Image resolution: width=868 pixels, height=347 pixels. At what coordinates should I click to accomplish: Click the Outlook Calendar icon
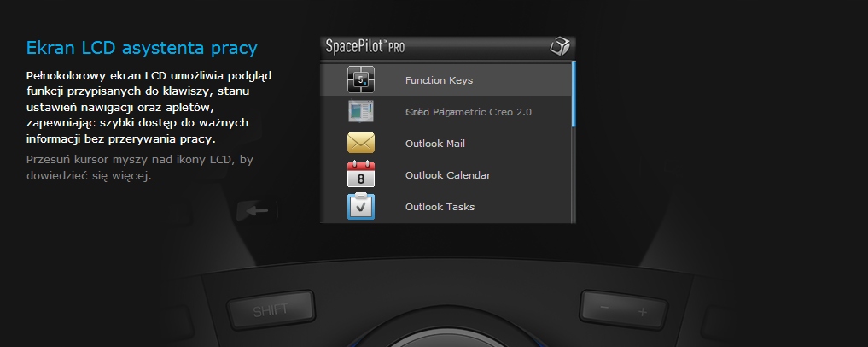(361, 174)
